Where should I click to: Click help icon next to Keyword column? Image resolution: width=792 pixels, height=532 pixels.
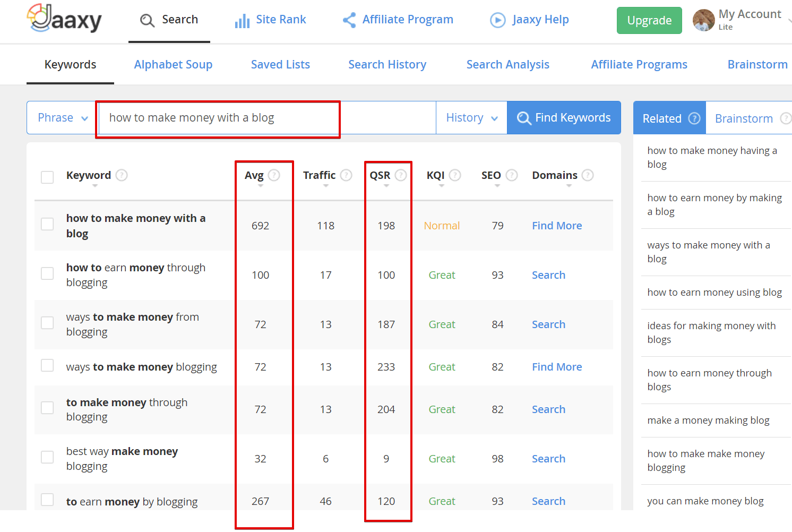coord(122,175)
